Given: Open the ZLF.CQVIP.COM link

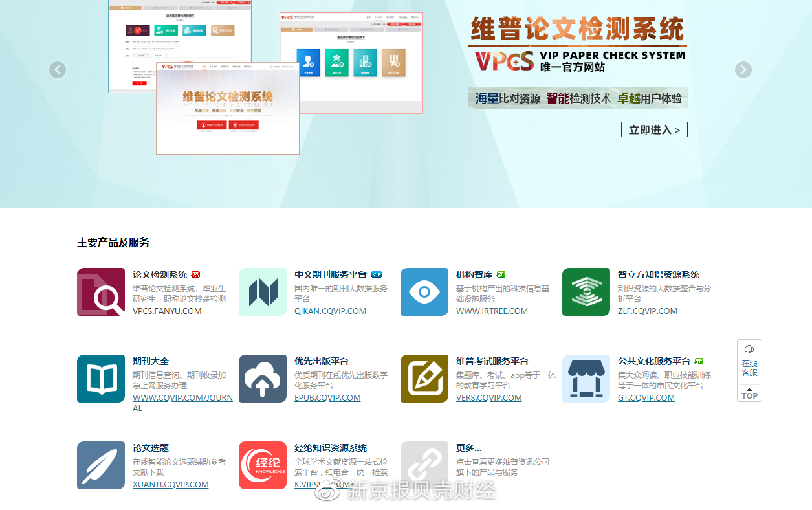Looking at the screenshot, I should tap(648, 311).
